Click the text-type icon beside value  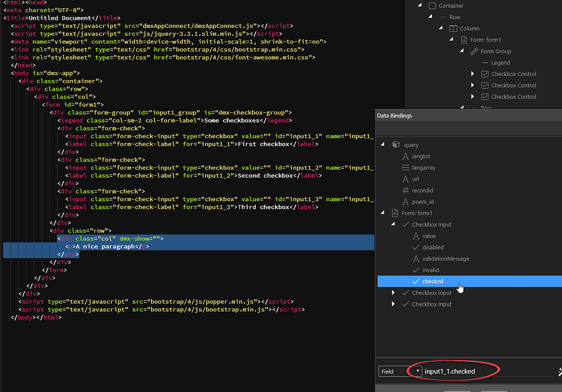tap(416, 236)
